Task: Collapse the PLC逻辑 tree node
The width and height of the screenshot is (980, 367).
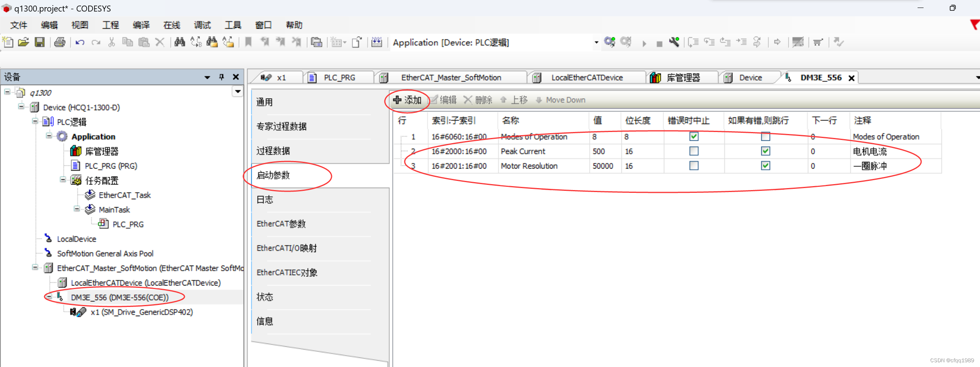Action: tap(35, 121)
